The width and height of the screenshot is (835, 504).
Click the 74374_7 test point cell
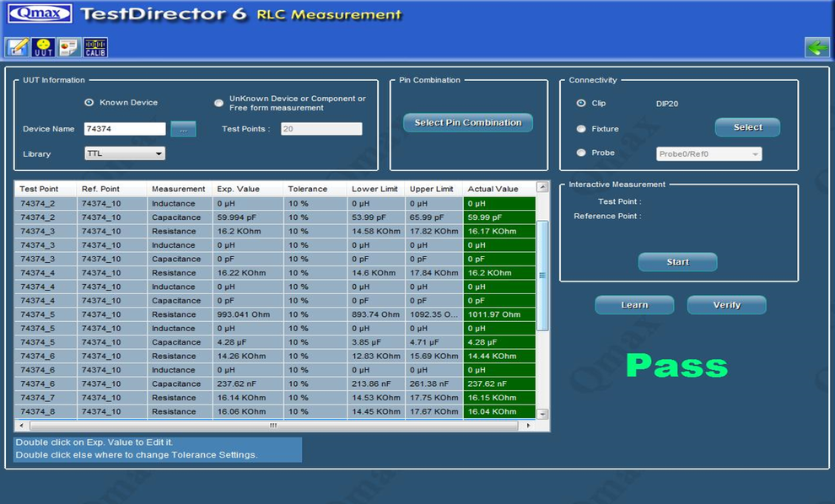coord(46,398)
